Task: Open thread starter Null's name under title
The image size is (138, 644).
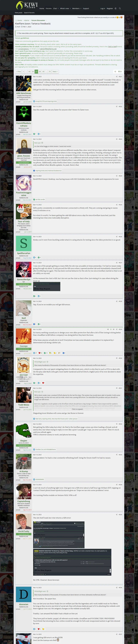Action: (18, 27)
